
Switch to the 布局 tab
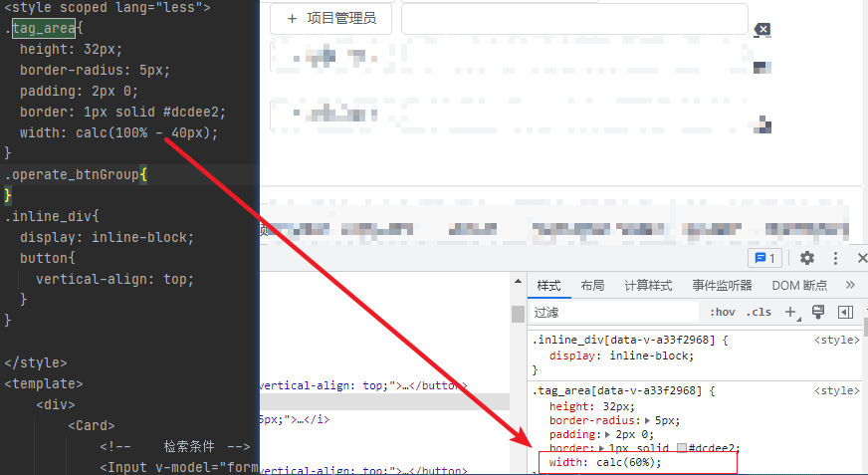click(592, 286)
